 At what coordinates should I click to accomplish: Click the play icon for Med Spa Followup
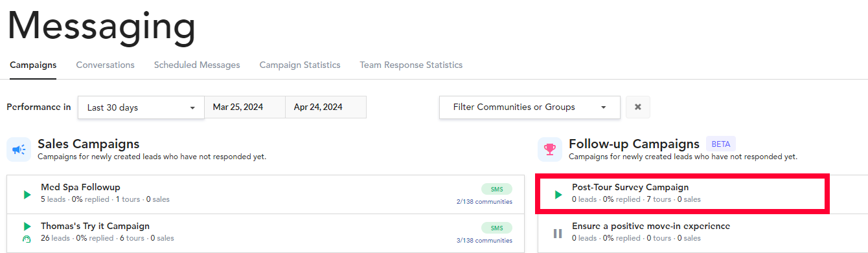(27, 195)
